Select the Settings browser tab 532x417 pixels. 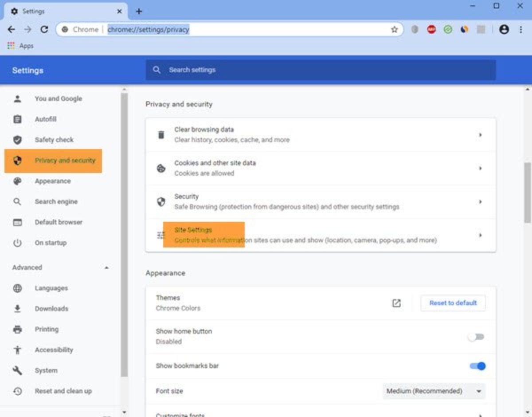66,11
